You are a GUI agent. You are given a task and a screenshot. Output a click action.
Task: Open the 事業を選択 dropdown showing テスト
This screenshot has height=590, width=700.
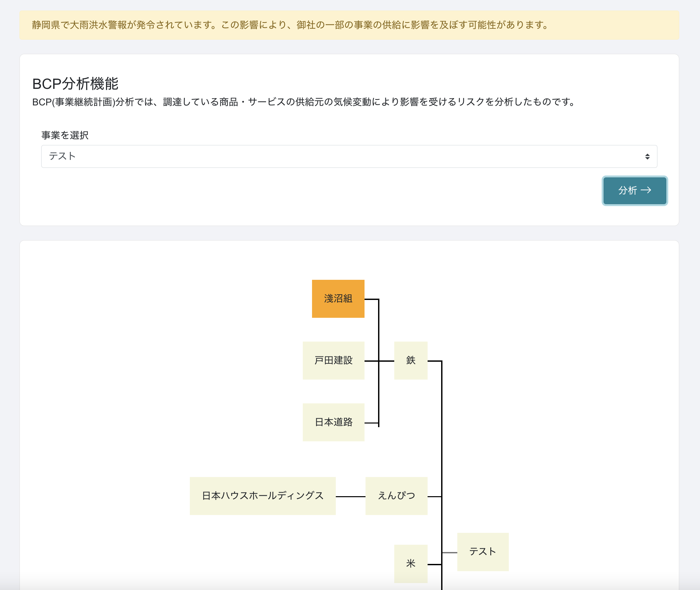[349, 156]
